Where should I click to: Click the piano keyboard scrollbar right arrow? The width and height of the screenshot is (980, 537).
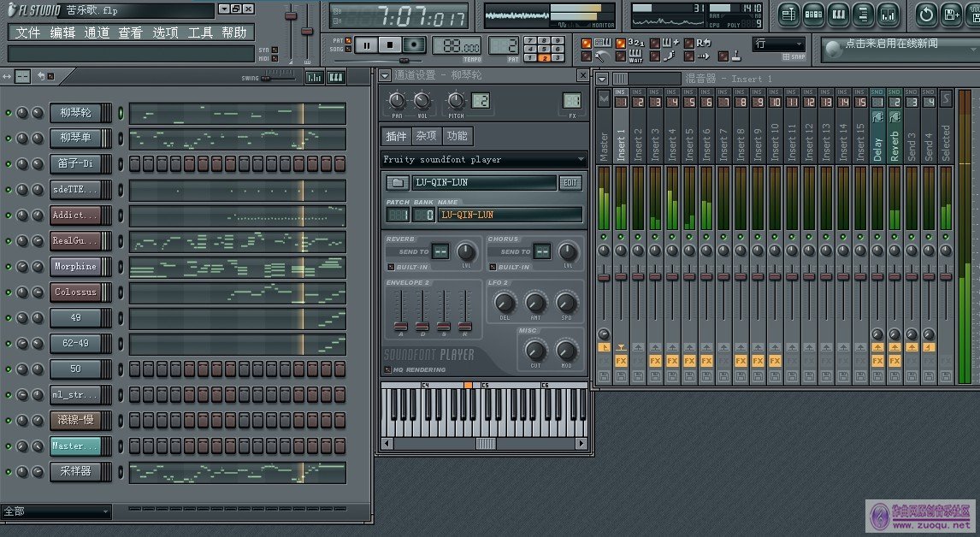tap(582, 443)
